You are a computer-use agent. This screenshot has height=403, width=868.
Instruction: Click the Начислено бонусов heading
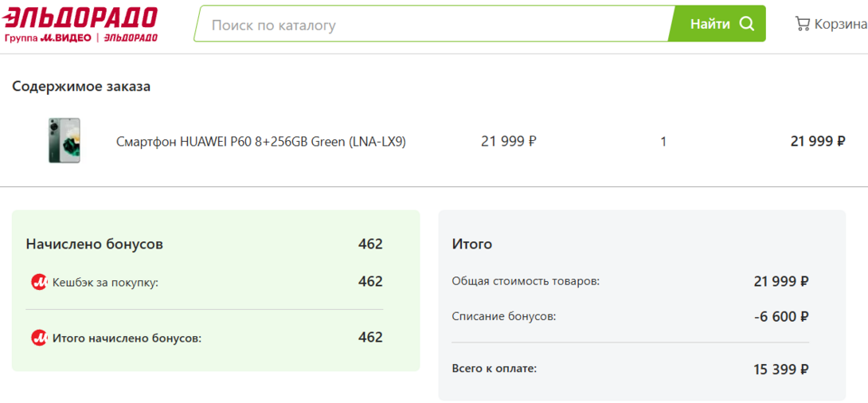click(x=94, y=244)
